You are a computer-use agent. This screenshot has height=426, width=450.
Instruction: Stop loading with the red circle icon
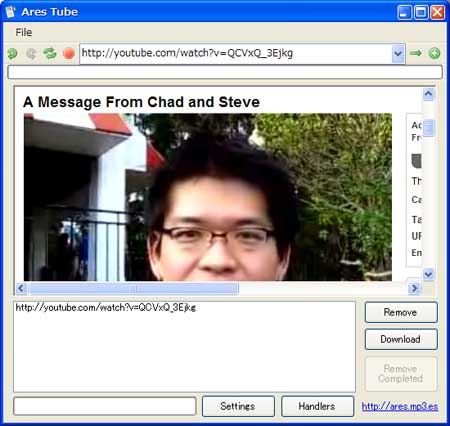click(69, 53)
